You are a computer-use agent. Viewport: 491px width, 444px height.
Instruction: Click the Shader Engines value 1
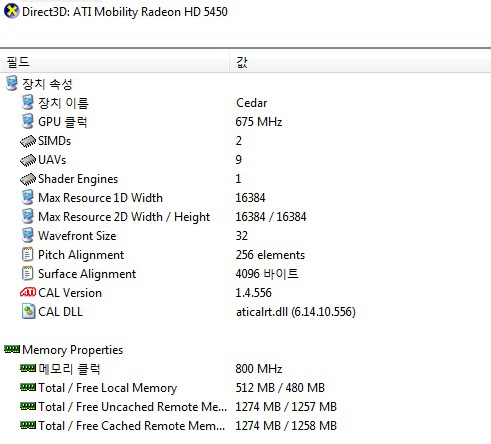(x=238, y=179)
